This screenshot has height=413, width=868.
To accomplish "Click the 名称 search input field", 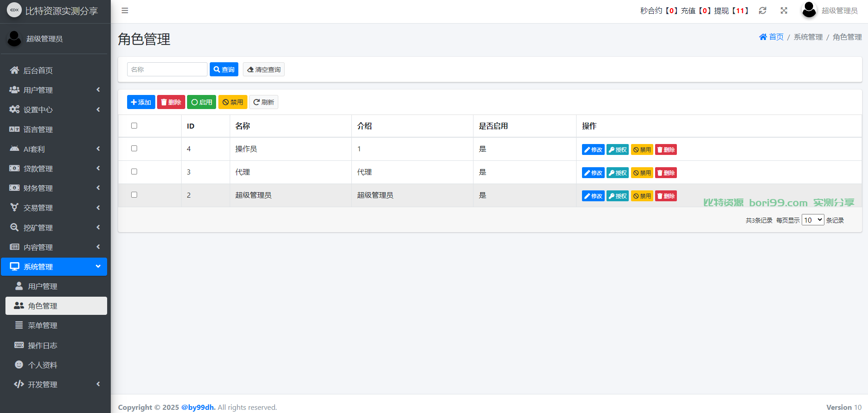I will coord(167,70).
